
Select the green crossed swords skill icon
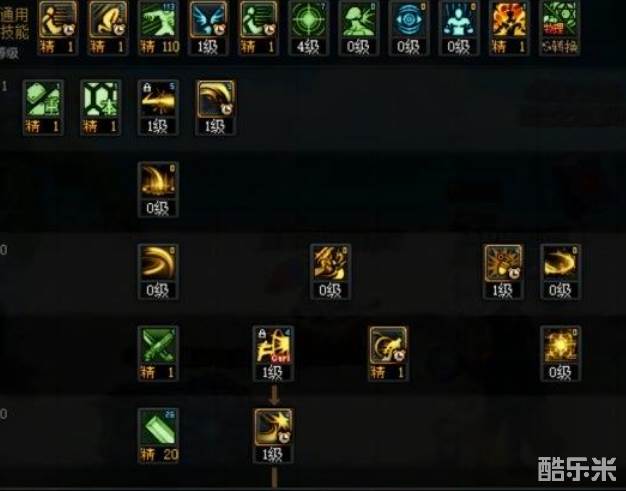click(x=158, y=346)
